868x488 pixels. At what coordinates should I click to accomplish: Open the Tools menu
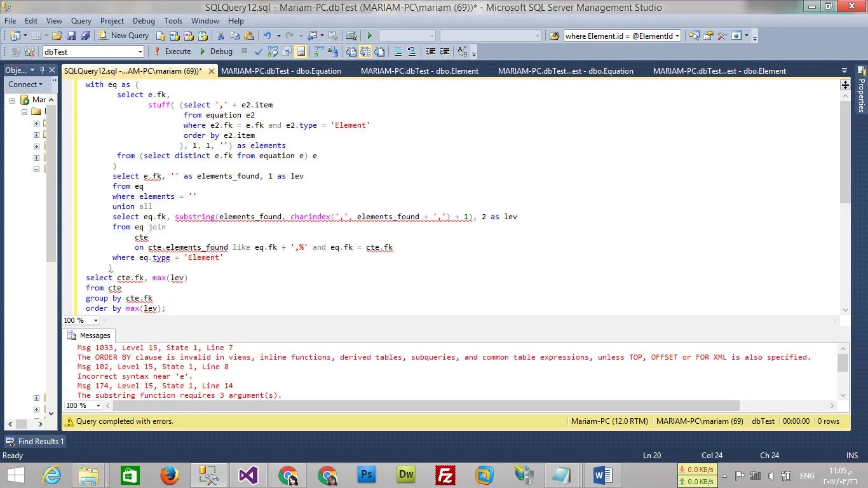coord(173,21)
